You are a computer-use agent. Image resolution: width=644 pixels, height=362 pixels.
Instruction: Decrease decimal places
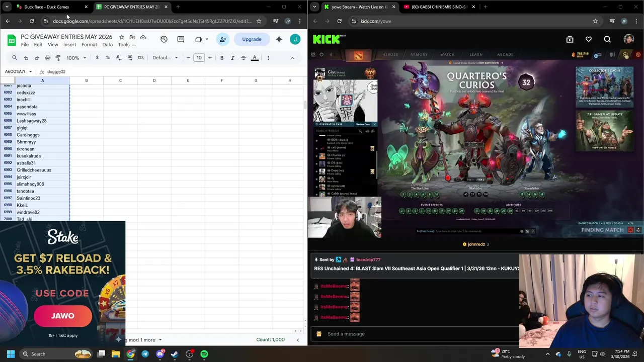119,58
